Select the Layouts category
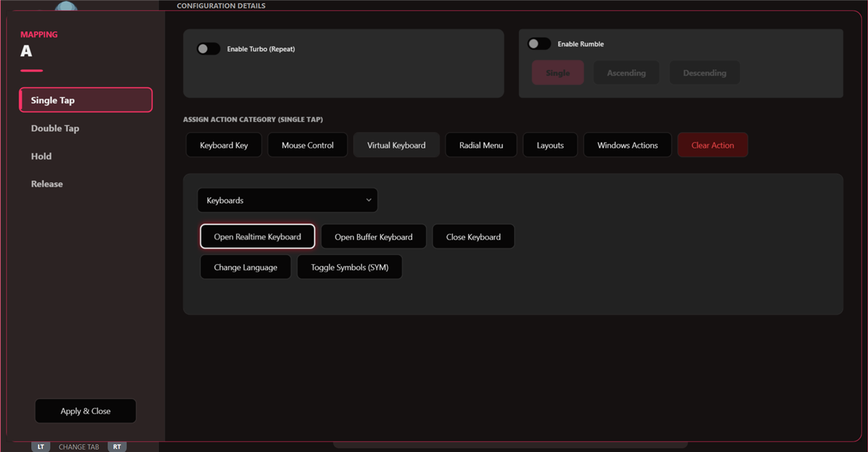The image size is (868, 452). tap(550, 145)
